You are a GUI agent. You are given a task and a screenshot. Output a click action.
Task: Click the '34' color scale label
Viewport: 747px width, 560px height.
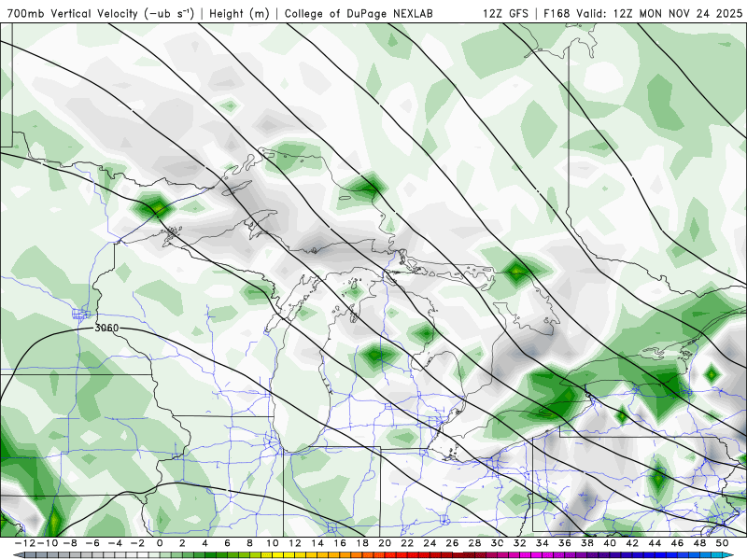(543, 543)
